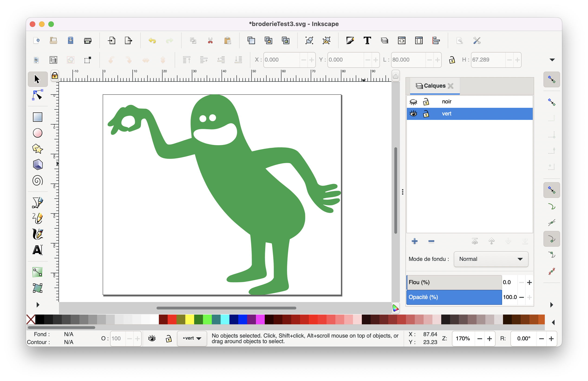Image resolution: width=588 pixels, height=381 pixels.
Task: Remove the current layer with minus button
Action: pos(431,241)
